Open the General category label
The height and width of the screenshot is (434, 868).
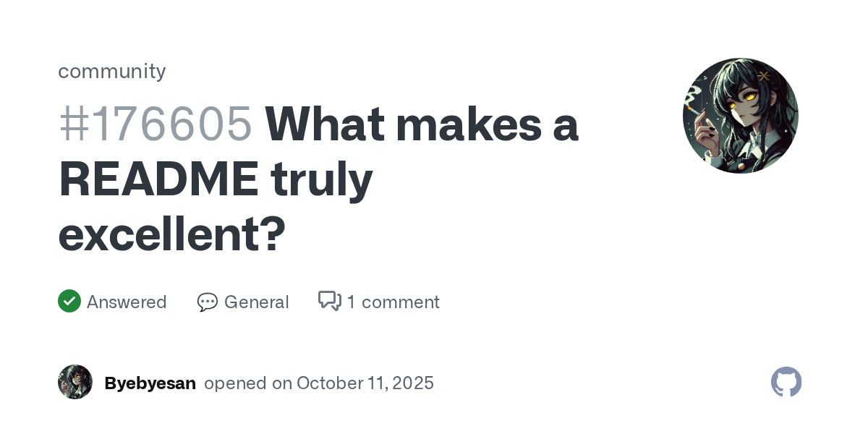[x=256, y=302]
